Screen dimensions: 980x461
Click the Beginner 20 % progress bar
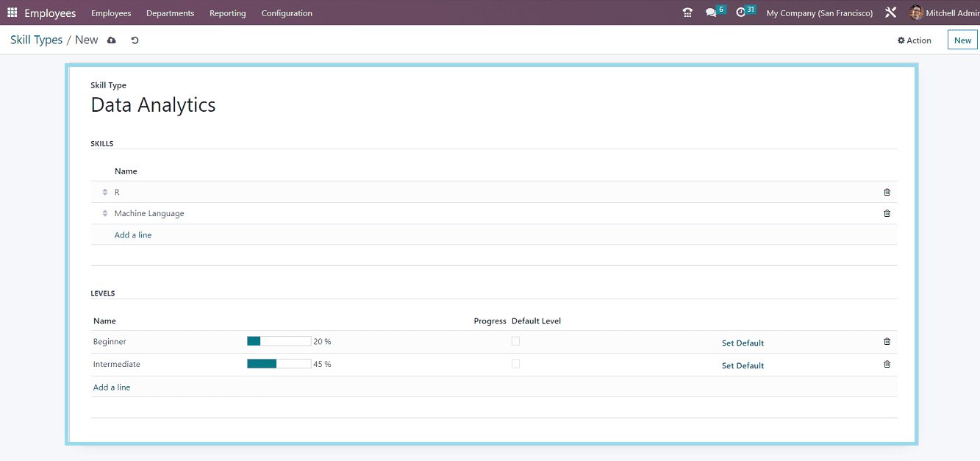tap(279, 341)
